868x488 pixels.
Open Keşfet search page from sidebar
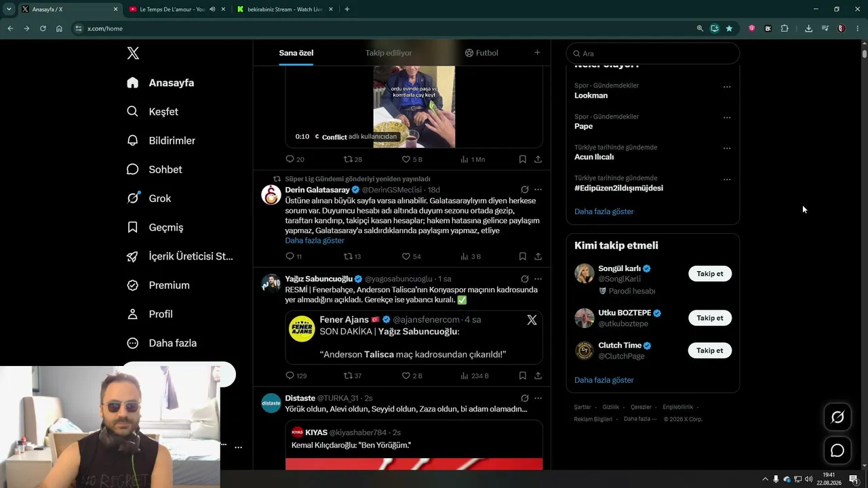pos(153,112)
